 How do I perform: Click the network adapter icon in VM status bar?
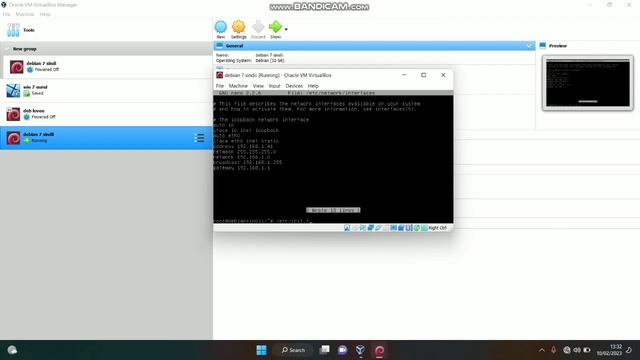pos(371,228)
